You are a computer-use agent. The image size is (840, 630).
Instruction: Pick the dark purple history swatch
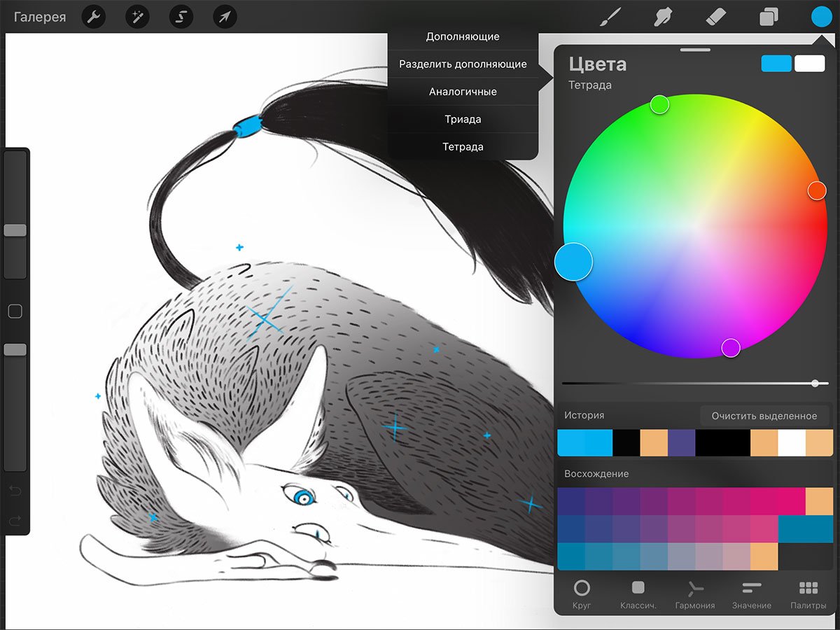pyautogui.click(x=681, y=443)
